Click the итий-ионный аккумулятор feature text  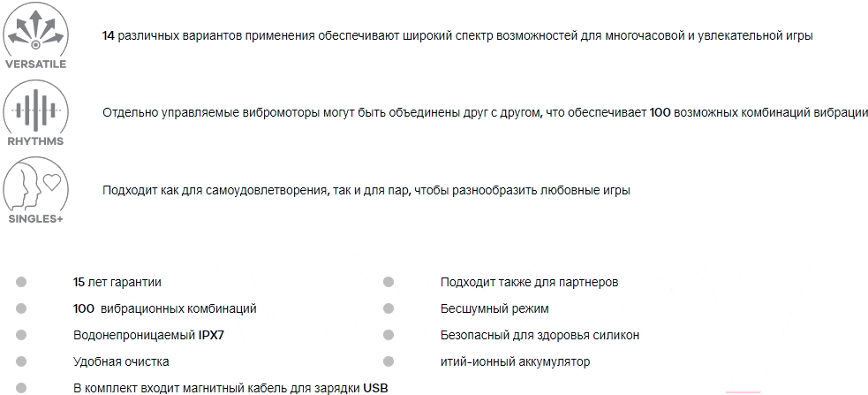coord(515,361)
